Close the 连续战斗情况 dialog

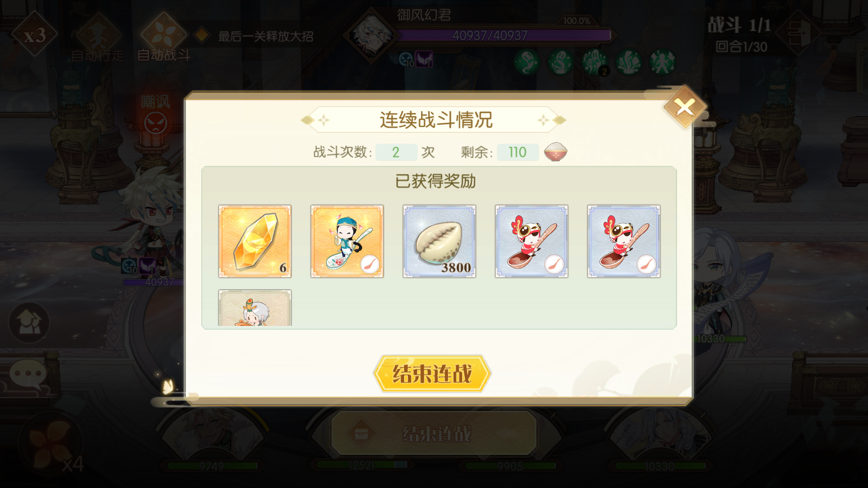coord(685,107)
